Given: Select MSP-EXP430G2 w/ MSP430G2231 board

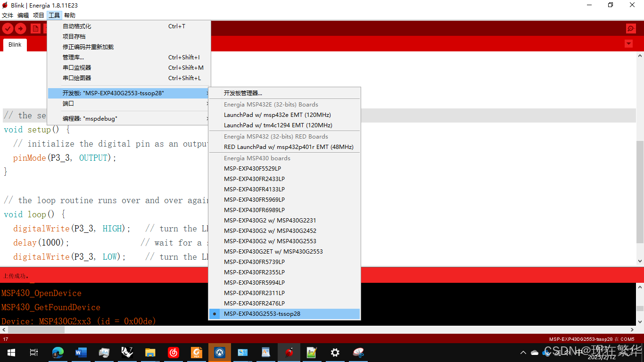Looking at the screenshot, I should pyautogui.click(x=284, y=221).
